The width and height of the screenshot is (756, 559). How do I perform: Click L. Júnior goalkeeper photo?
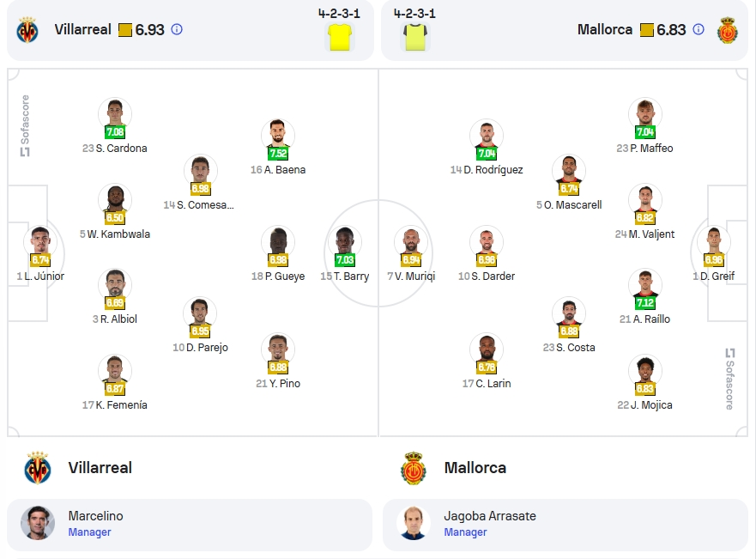pos(40,240)
